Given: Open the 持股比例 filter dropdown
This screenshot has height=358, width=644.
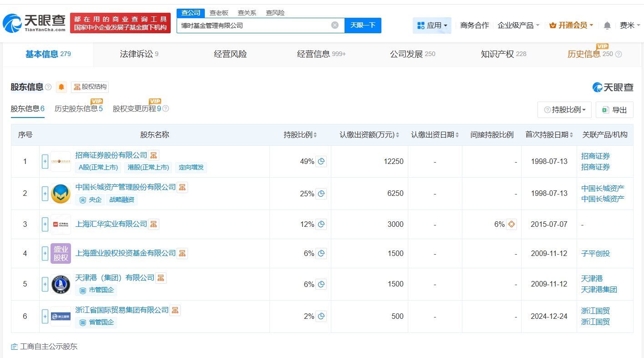Looking at the screenshot, I should [564, 110].
